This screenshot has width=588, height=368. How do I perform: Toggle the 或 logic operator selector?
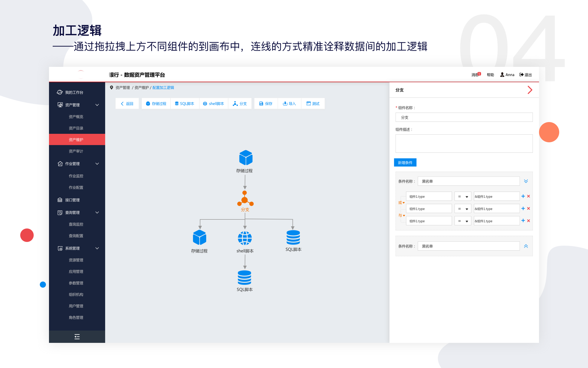pyautogui.click(x=401, y=203)
